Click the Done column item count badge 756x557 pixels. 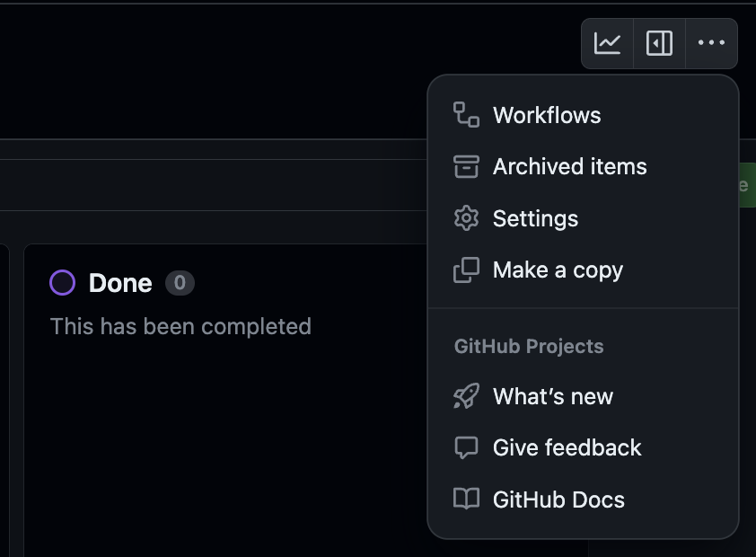(x=179, y=283)
